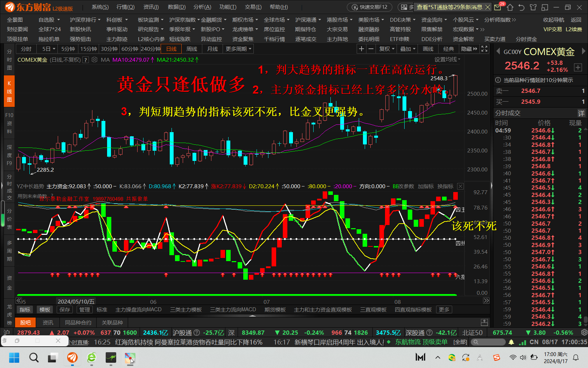Toggle the 指标 mode button
This screenshot has width=588, height=368.
point(25,310)
